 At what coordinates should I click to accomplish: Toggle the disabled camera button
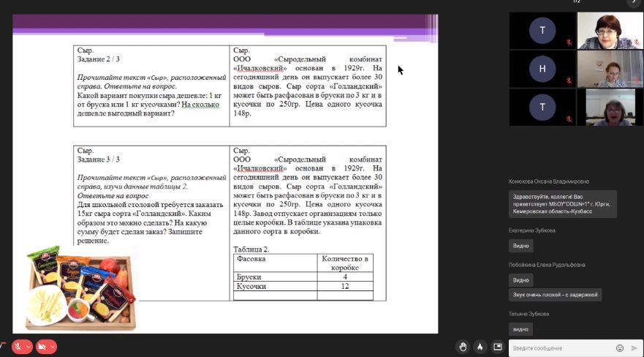pos(42,347)
